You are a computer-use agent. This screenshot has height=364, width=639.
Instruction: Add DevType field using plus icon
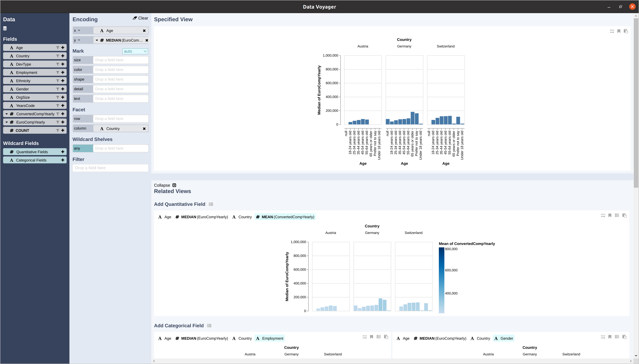pyautogui.click(x=63, y=64)
